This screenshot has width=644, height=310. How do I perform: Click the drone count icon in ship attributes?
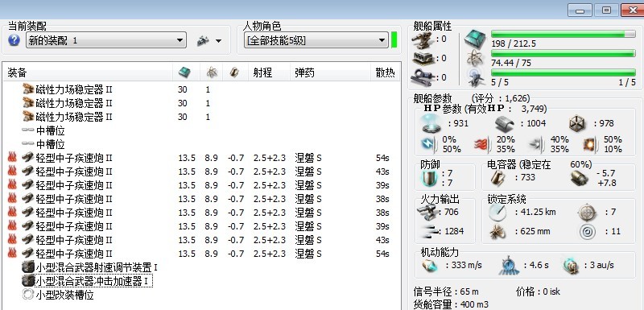click(x=423, y=76)
